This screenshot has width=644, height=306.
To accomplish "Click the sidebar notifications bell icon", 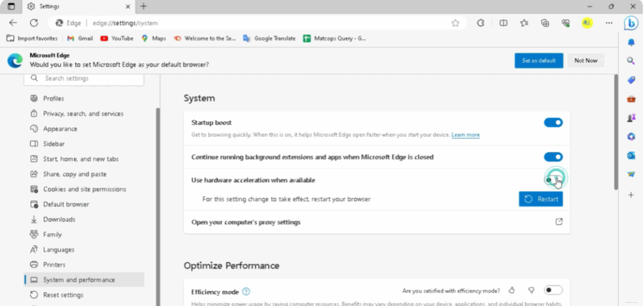I will pos(631,42).
